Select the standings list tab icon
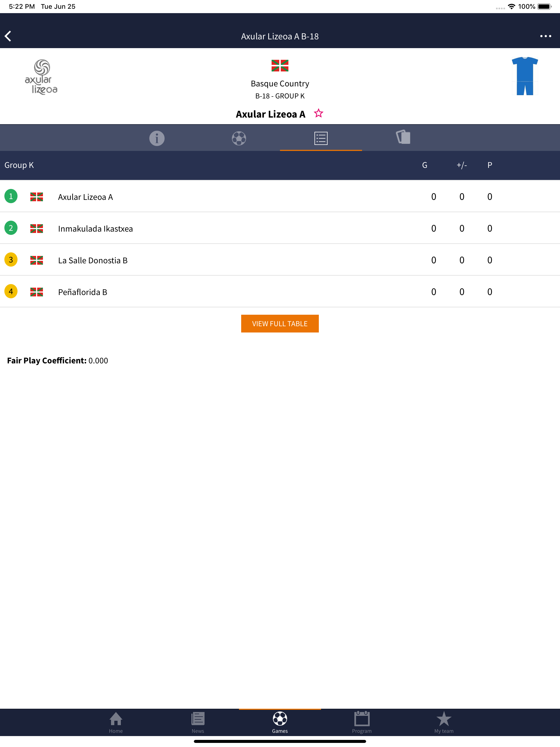 coord(320,138)
